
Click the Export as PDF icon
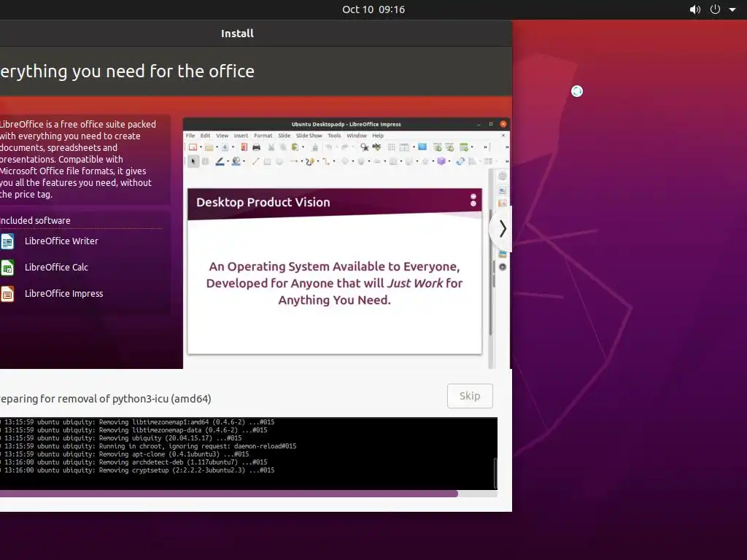tap(244, 147)
